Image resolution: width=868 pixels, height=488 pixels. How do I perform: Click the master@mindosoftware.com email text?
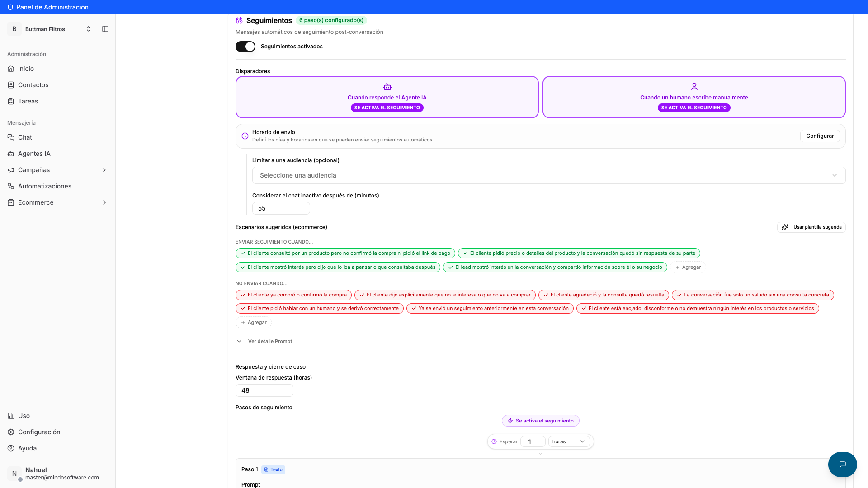coord(62,478)
